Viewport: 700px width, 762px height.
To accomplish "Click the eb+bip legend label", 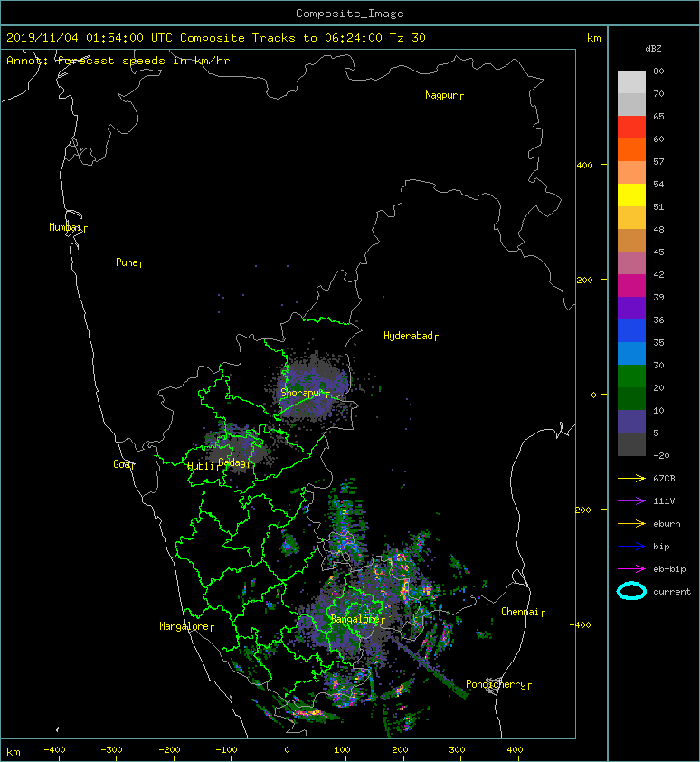I will [x=669, y=568].
